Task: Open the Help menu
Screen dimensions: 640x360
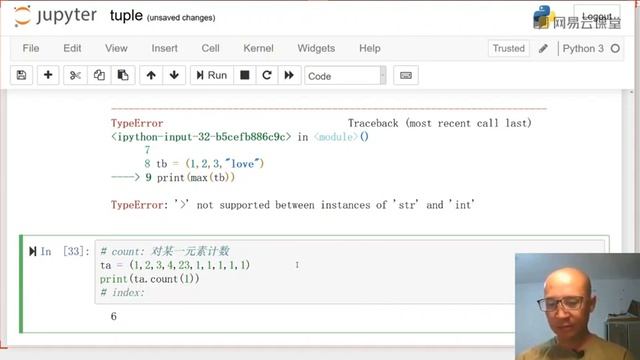Action: click(x=370, y=48)
